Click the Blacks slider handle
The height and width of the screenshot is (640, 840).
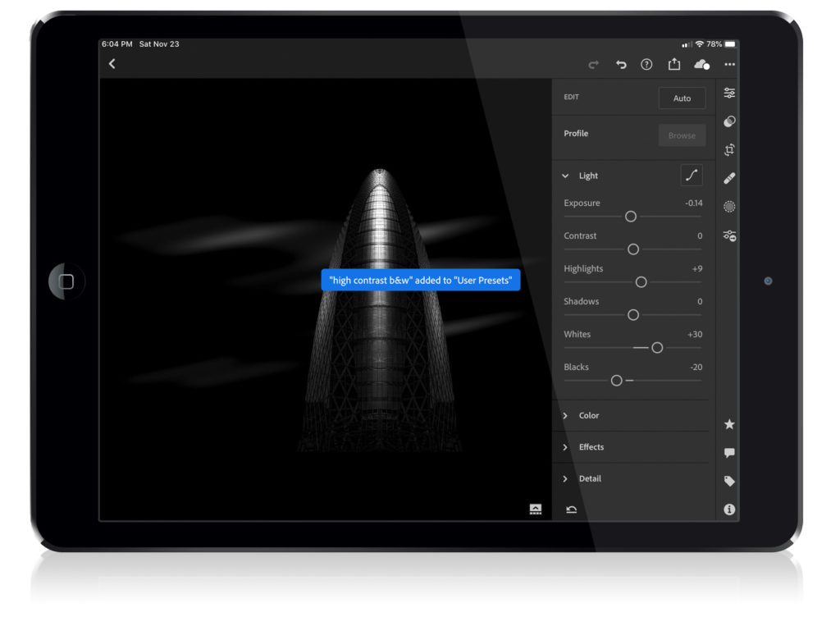tap(617, 381)
